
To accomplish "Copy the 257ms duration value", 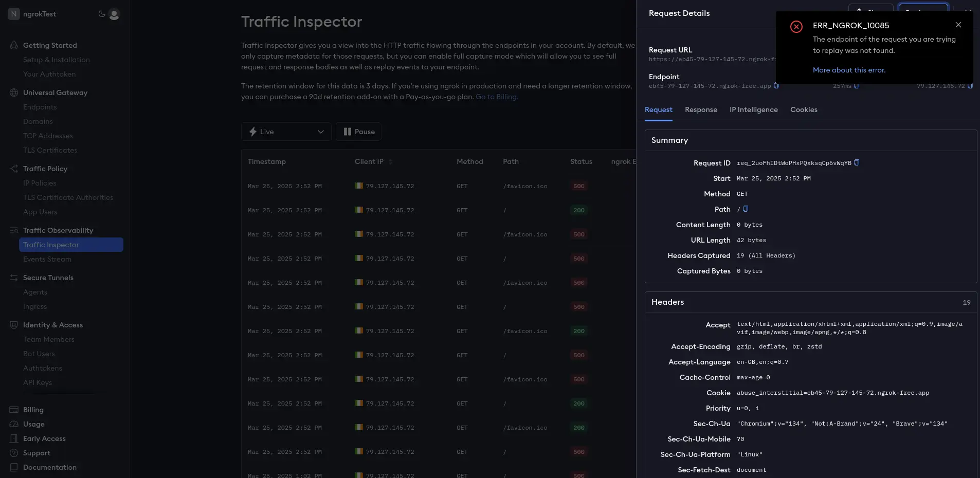I will 857,86.
